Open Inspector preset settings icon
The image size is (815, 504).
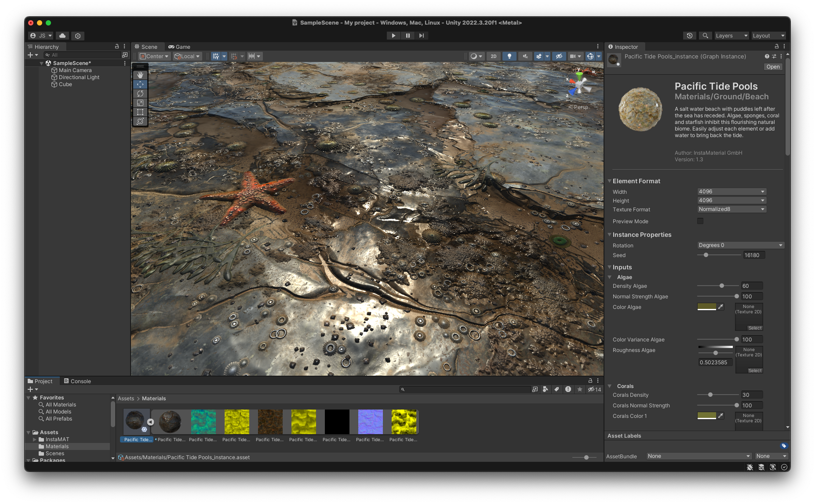774,56
